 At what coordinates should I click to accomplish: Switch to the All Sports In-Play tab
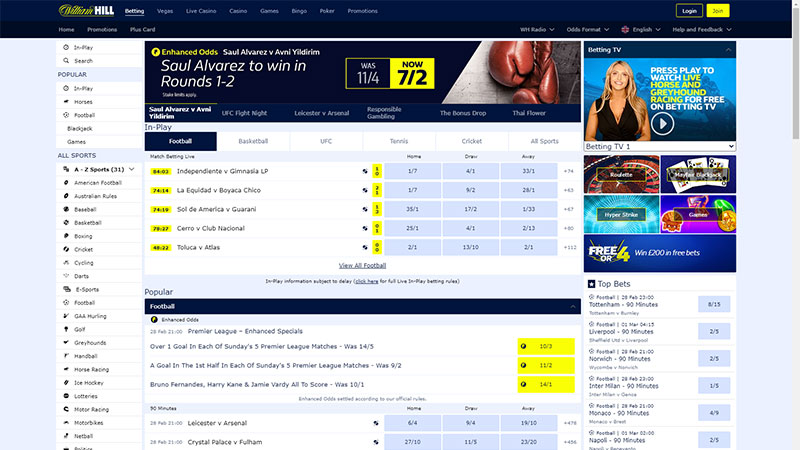tap(544, 141)
